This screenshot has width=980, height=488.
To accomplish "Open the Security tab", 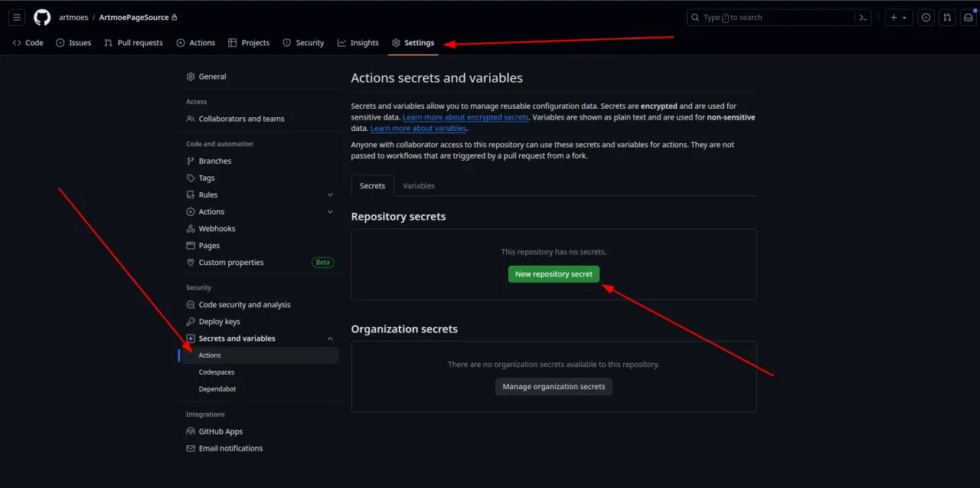I will pyautogui.click(x=303, y=43).
